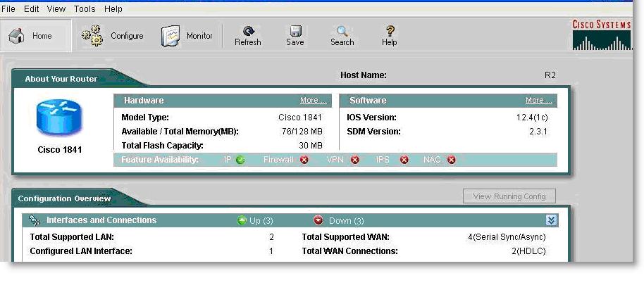The height and width of the screenshot is (304, 644).
Task: Click the red IPS unavailable icon
Action: tap(404, 160)
